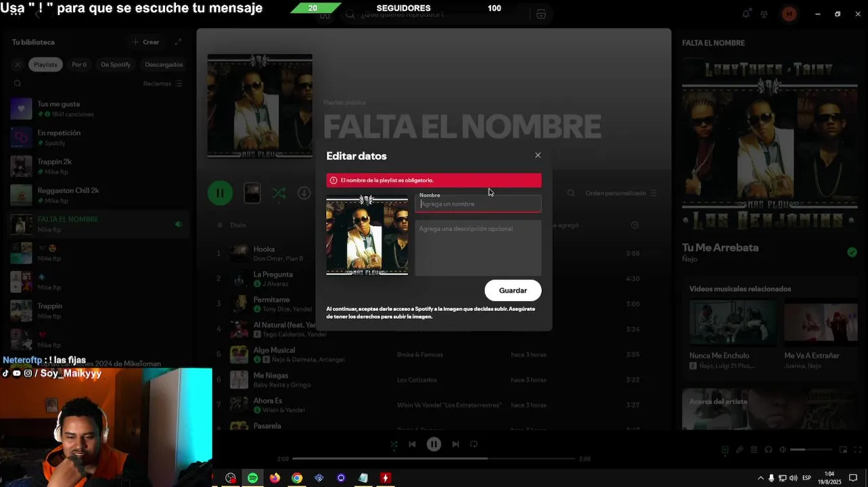Image resolution: width=868 pixels, height=487 pixels.
Task: Pause playback in the bottom player
Action: click(434, 444)
